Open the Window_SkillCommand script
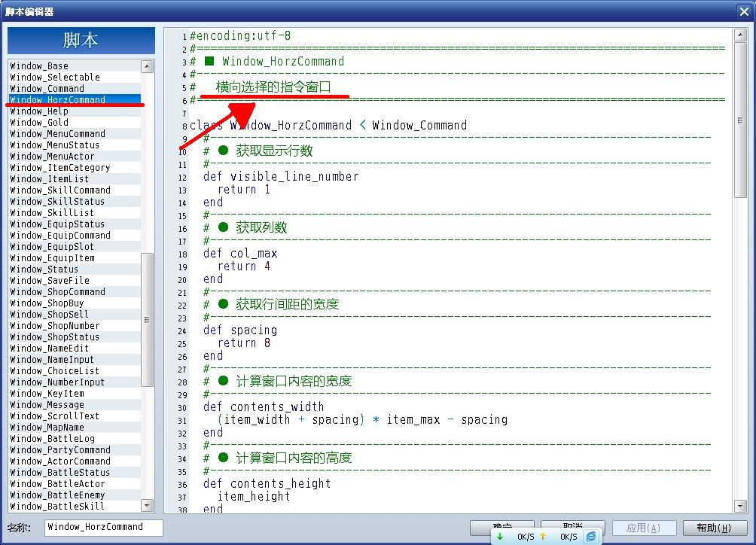 click(75, 190)
